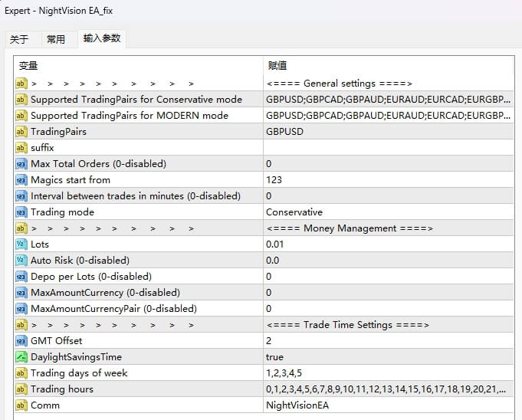Click the decimal icon beside Lots
Screen dimensions: 522x420
(x=21, y=244)
